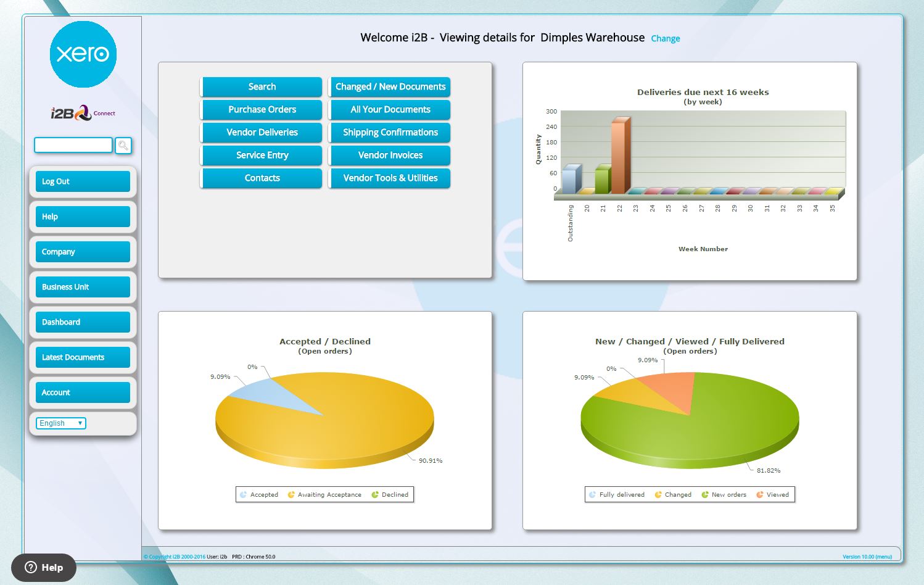Open the Purchase Orders section
Screen dimensions: 924x585
[x=262, y=110]
